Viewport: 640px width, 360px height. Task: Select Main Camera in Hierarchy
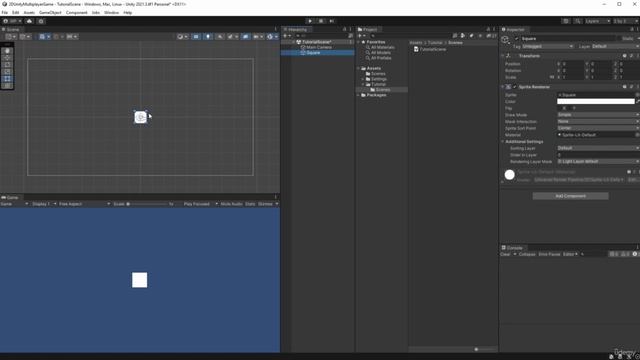click(319, 47)
